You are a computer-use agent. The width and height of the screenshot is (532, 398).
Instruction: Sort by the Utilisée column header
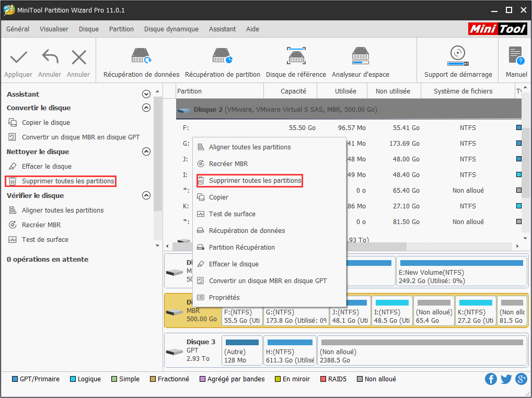(342, 91)
